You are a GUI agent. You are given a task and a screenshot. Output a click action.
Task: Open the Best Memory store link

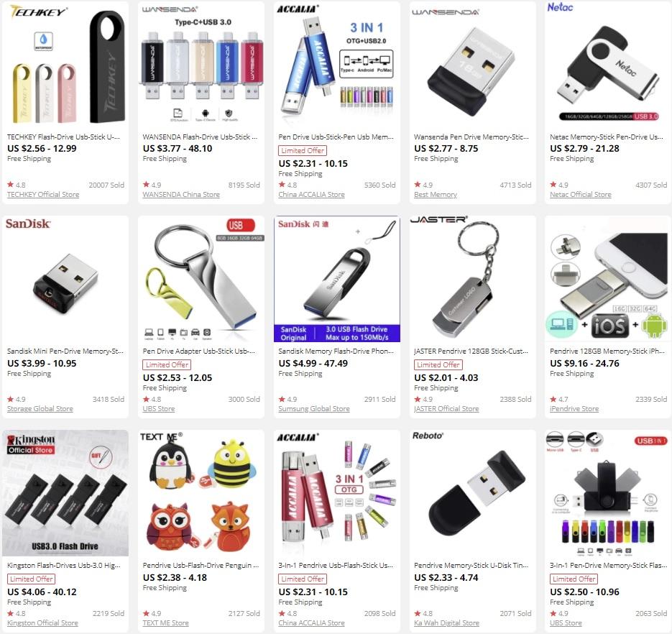(x=436, y=195)
